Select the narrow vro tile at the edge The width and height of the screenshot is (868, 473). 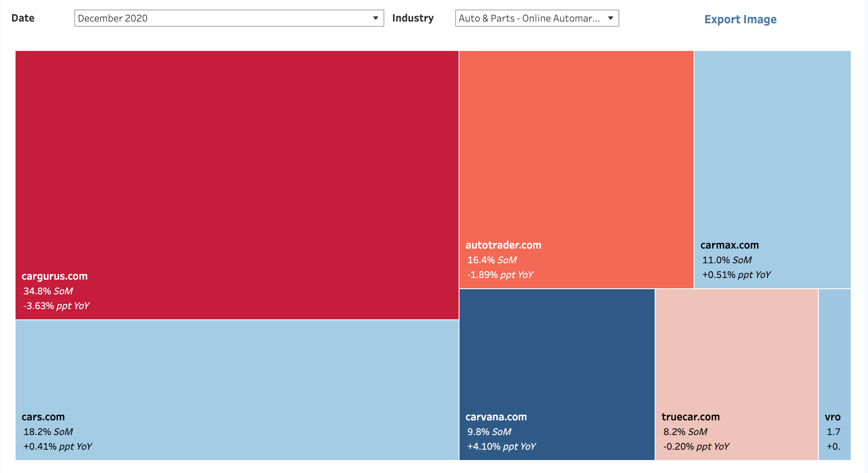(x=835, y=375)
